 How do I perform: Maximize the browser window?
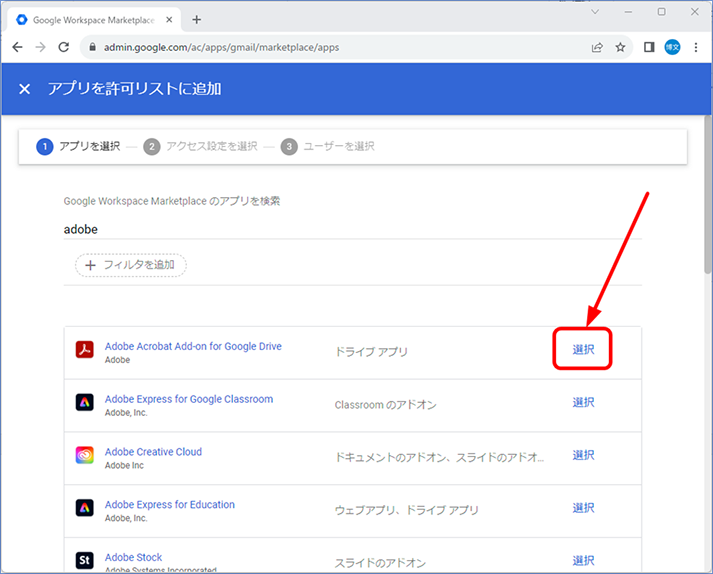click(x=662, y=12)
